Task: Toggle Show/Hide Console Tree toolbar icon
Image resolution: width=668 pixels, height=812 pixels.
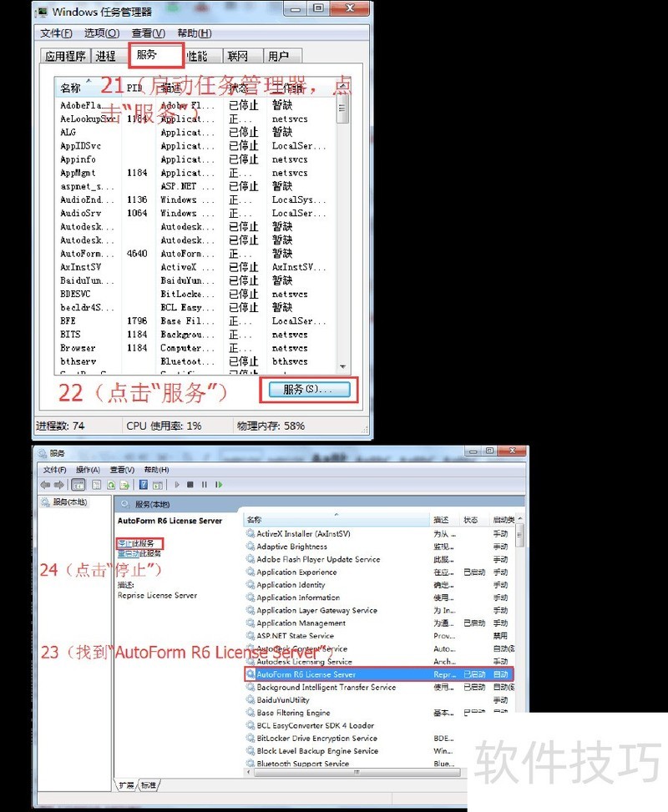Action: [x=78, y=485]
